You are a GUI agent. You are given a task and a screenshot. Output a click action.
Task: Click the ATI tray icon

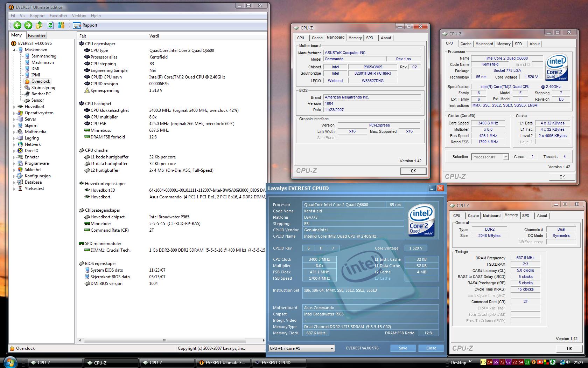pos(540,362)
